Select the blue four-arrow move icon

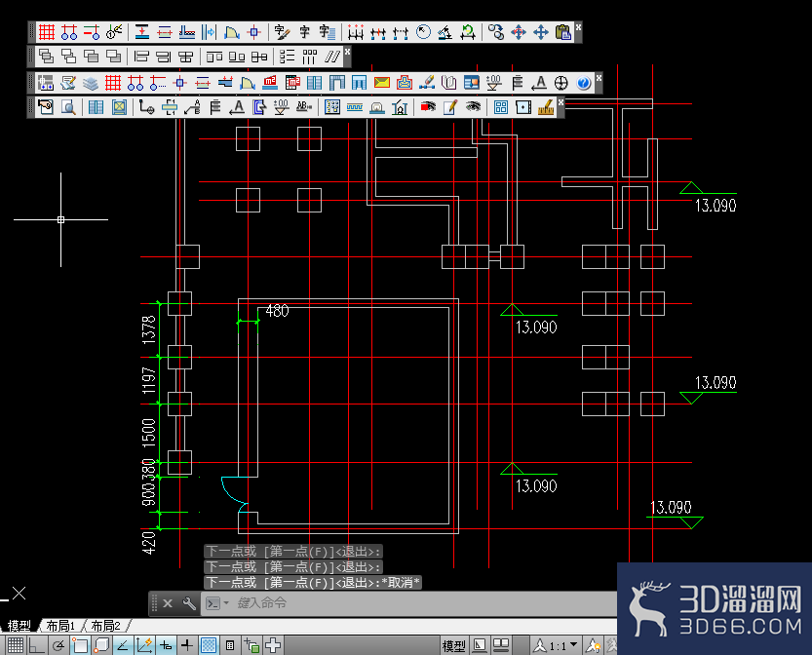coord(541,32)
